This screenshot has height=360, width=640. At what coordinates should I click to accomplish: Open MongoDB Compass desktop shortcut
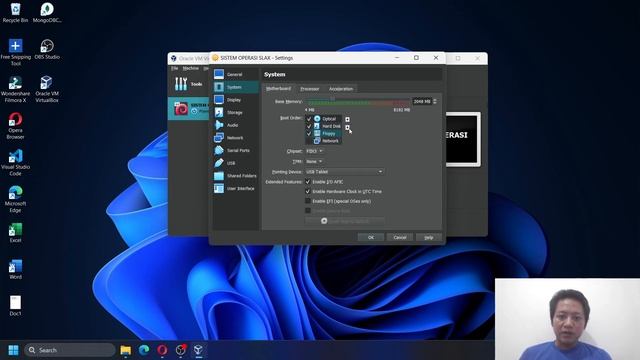point(47,12)
